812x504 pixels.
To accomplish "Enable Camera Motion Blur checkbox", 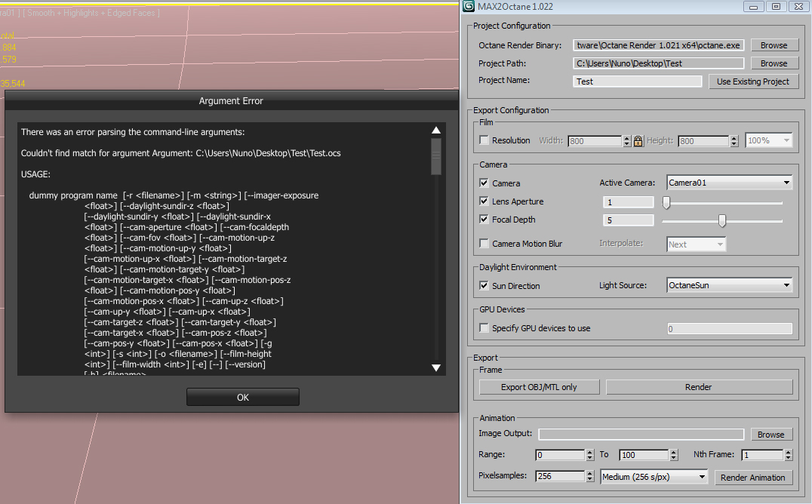I will click(x=484, y=243).
